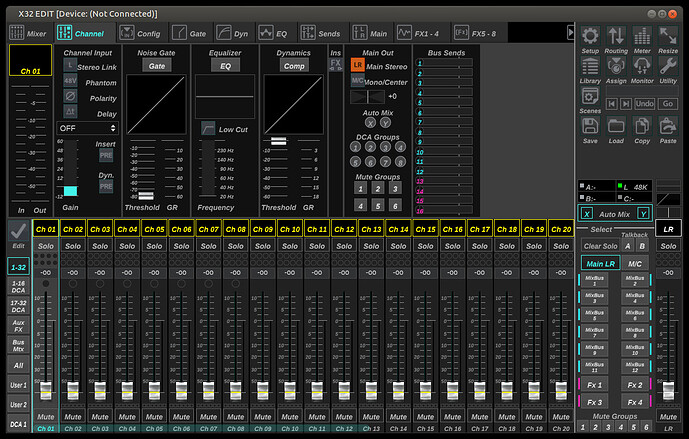This screenshot has width=689, height=439.
Task: Click the Undo button
Action: [644, 104]
